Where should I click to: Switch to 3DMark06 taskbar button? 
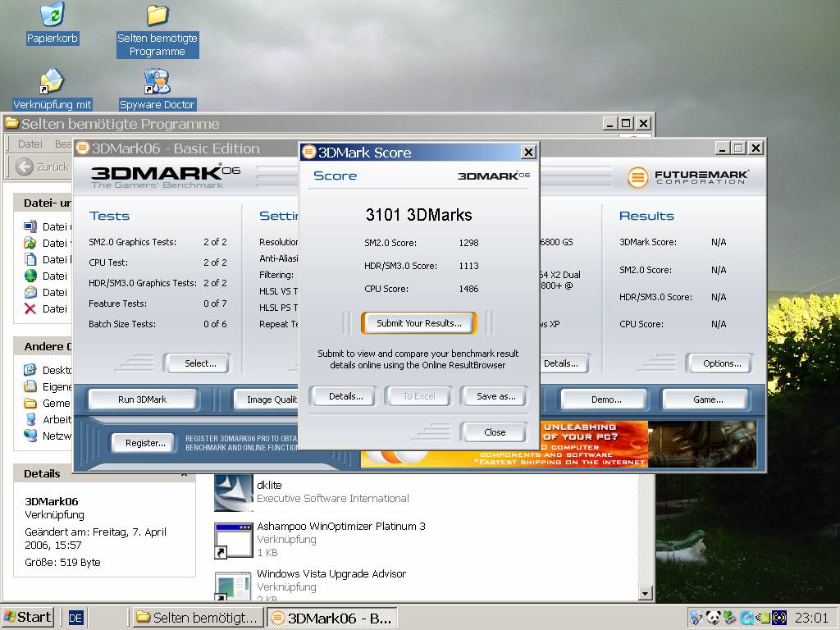click(332, 618)
